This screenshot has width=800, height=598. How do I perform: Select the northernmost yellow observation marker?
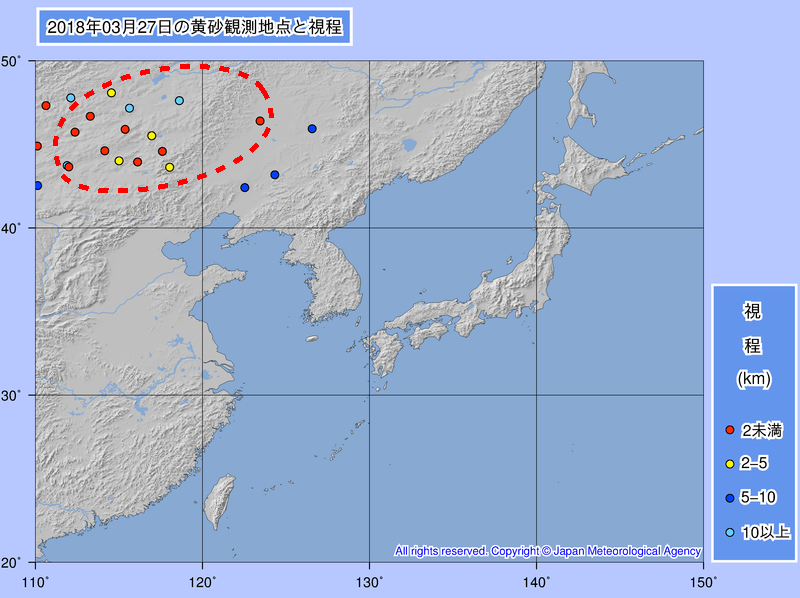coord(111,93)
